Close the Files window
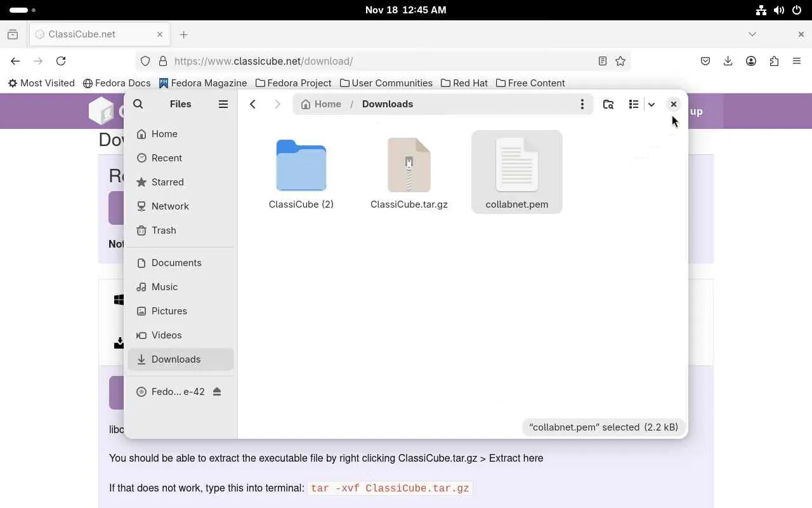The height and width of the screenshot is (508, 812). tap(674, 104)
